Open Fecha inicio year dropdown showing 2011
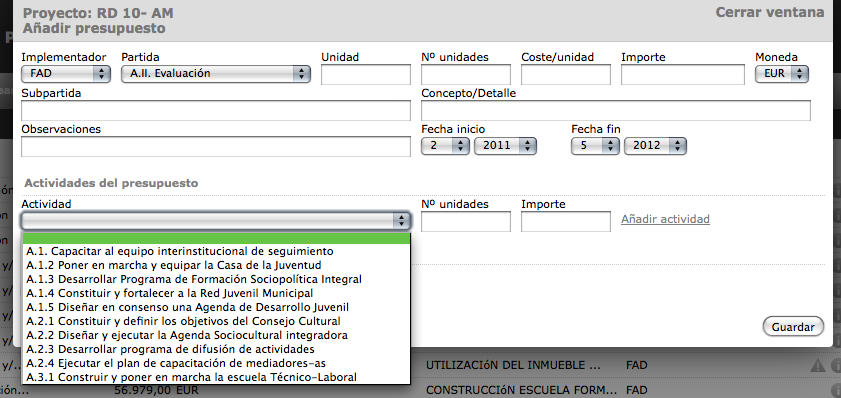The width and height of the screenshot is (841, 398). click(x=505, y=145)
